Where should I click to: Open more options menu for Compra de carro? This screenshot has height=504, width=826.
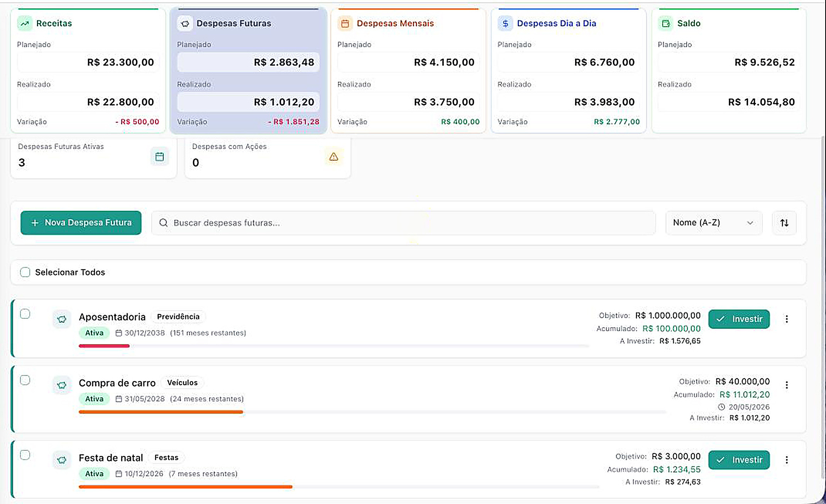(x=787, y=385)
